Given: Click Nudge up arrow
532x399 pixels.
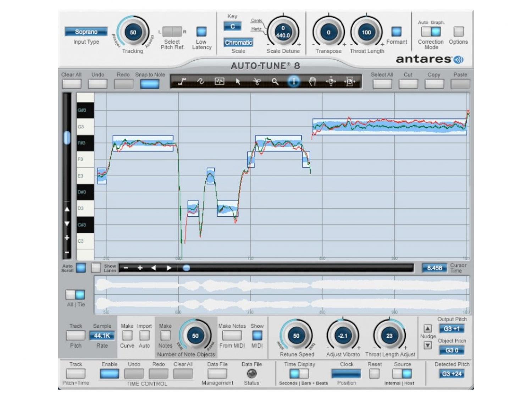Looking at the screenshot, I should [x=428, y=328].
